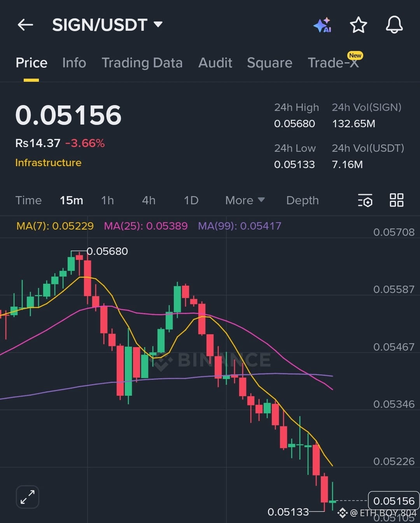The width and height of the screenshot is (420, 523).
Task: Select the 4h timeframe
Action: point(149,200)
